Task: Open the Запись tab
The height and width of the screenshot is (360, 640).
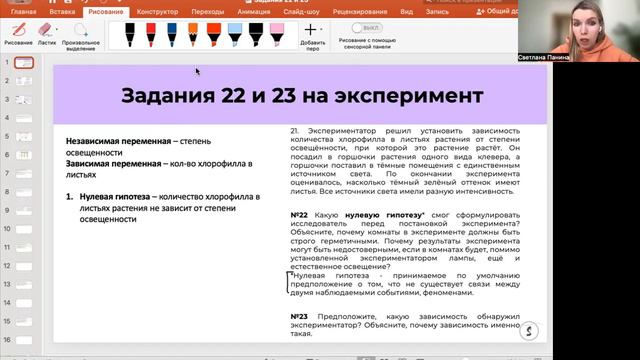Action: click(x=437, y=12)
